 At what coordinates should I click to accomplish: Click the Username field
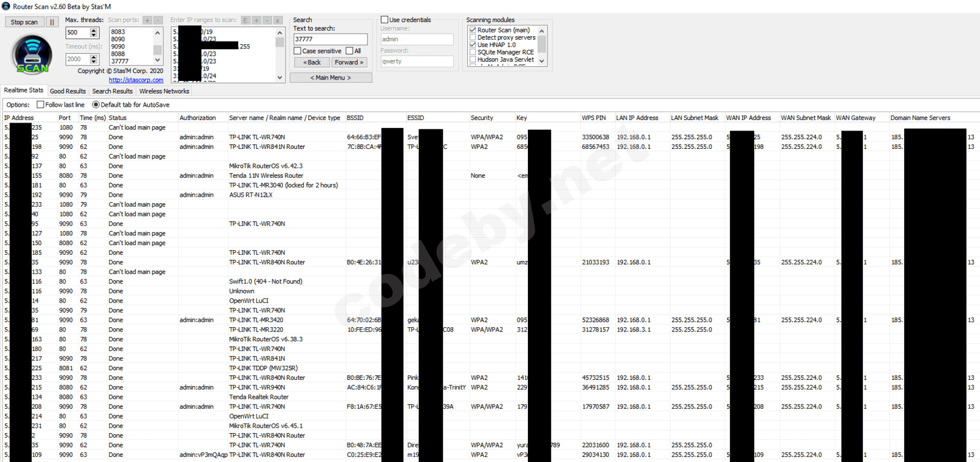tap(417, 39)
